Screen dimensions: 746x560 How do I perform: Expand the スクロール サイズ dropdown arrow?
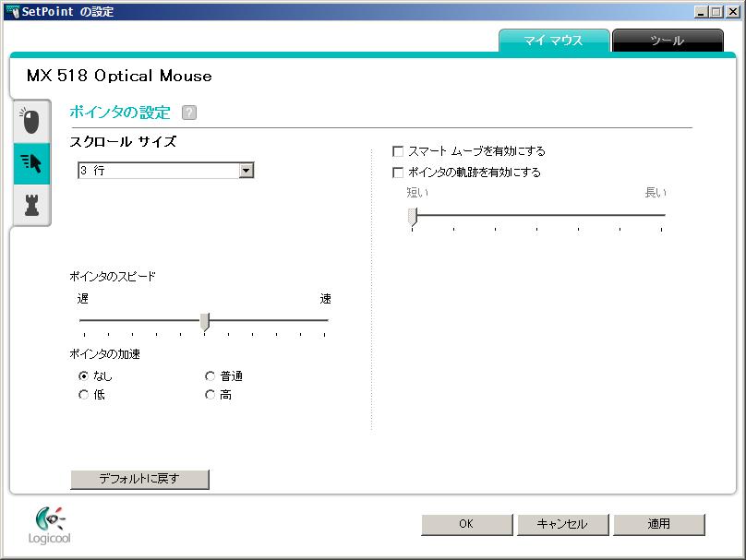pos(246,171)
